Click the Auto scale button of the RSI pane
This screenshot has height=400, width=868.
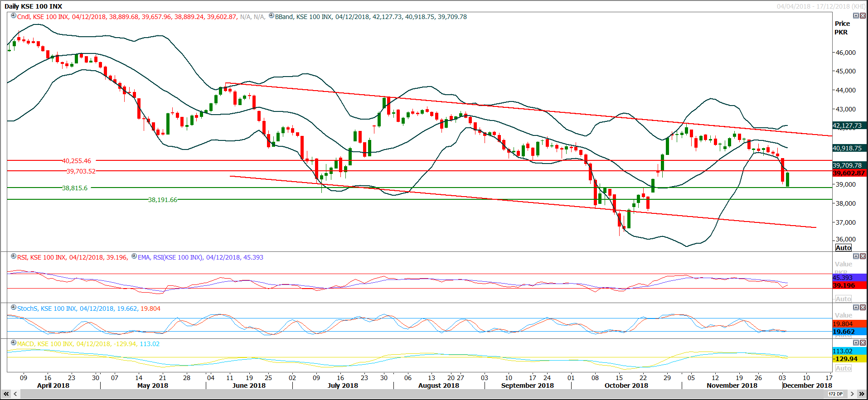[844, 299]
